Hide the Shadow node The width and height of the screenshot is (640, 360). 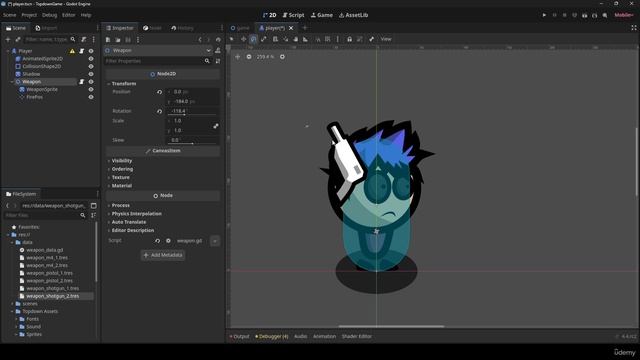click(91, 74)
